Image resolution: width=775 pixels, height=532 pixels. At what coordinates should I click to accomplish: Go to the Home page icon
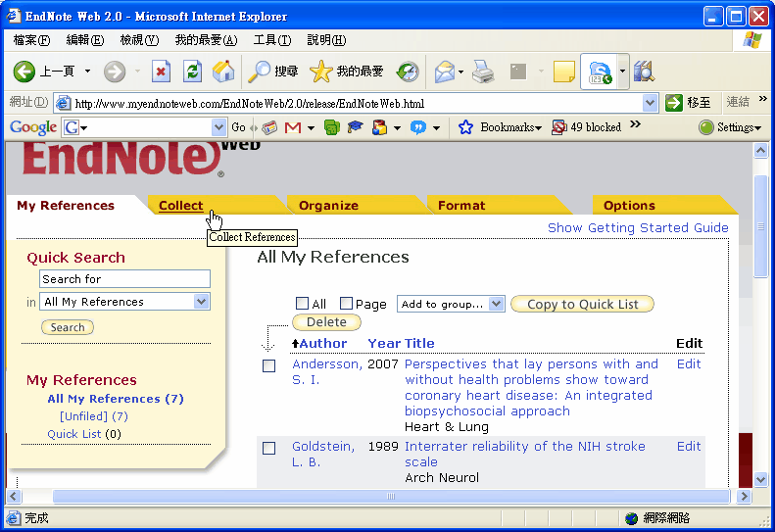(x=223, y=72)
